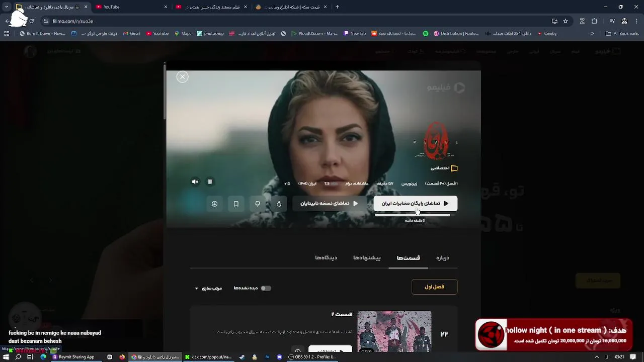Open the دیدگاه‌ها tab
This screenshot has width=644, height=362.
[326, 257]
